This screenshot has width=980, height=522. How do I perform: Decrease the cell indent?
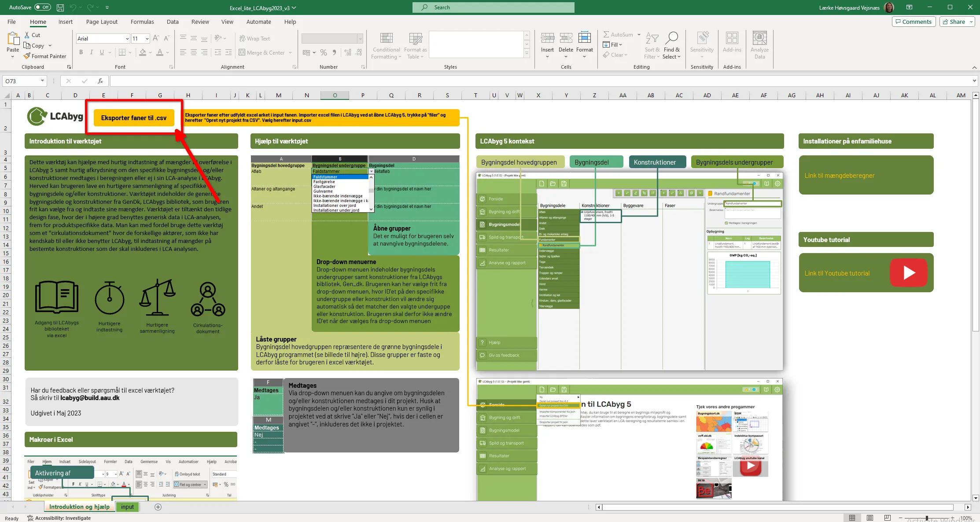click(218, 52)
